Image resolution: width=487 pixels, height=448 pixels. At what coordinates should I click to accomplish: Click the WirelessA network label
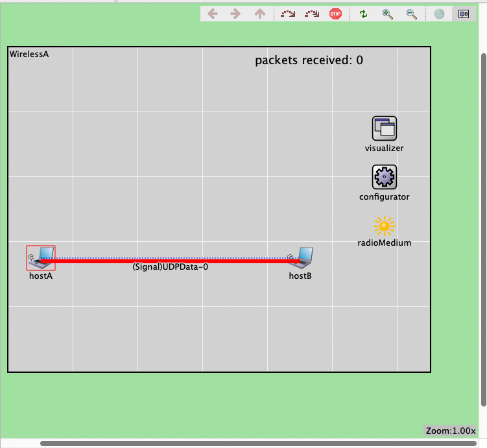pyautogui.click(x=29, y=54)
